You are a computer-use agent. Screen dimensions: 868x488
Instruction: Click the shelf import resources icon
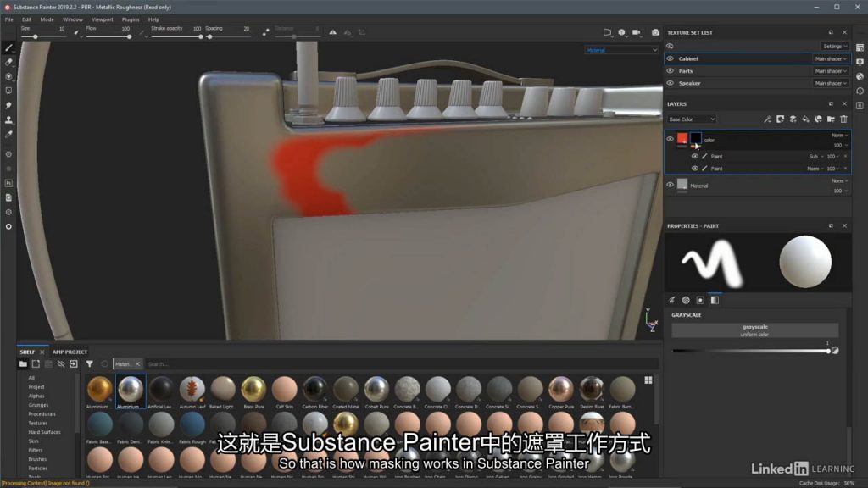[74, 364]
